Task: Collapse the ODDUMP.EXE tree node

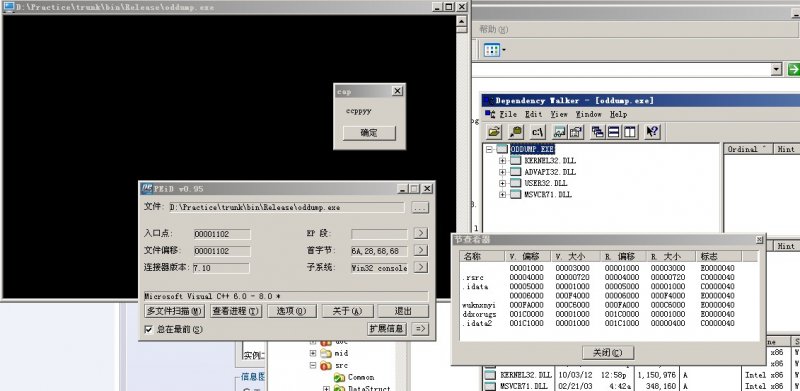Action: (x=490, y=149)
